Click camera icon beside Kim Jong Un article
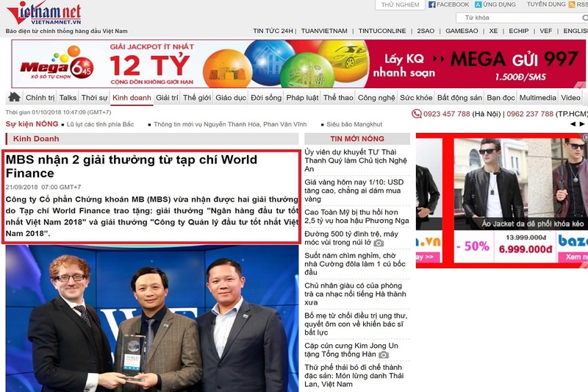Viewport: 588px width, 392px height. click(384, 354)
